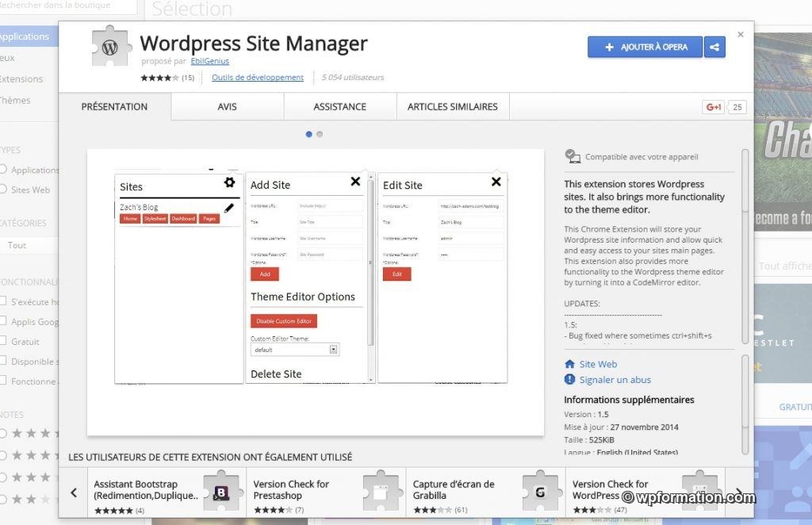Select the top star-rating filter in the sidebar
Screen dimensions: 812x525
[x=3, y=433]
